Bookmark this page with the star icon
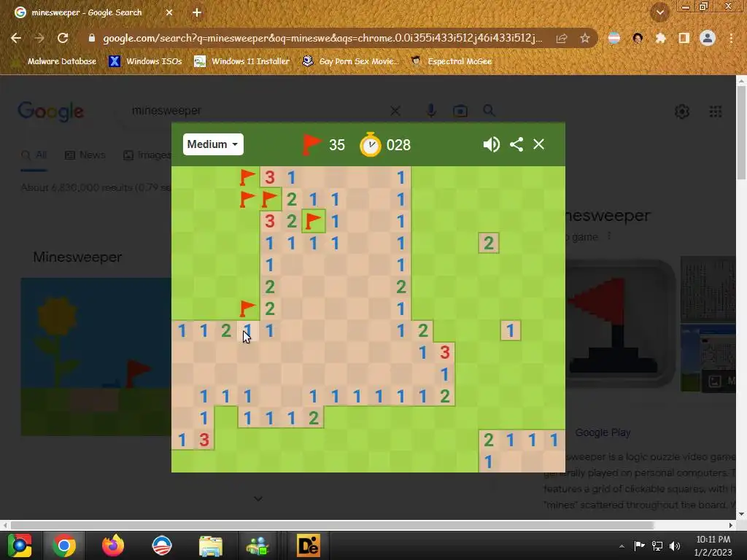The height and width of the screenshot is (560, 747). click(585, 38)
